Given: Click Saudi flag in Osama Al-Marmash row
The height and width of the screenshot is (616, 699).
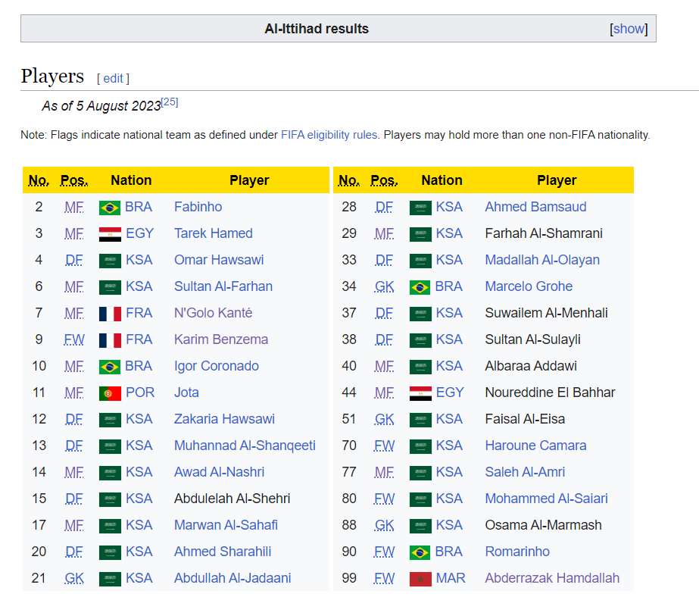Looking at the screenshot, I should click(420, 526).
